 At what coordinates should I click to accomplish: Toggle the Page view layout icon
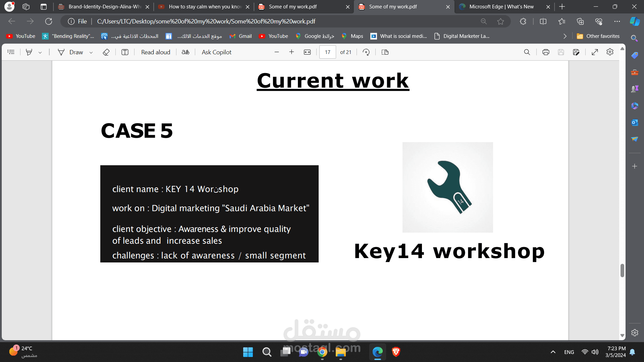pyautogui.click(x=385, y=52)
